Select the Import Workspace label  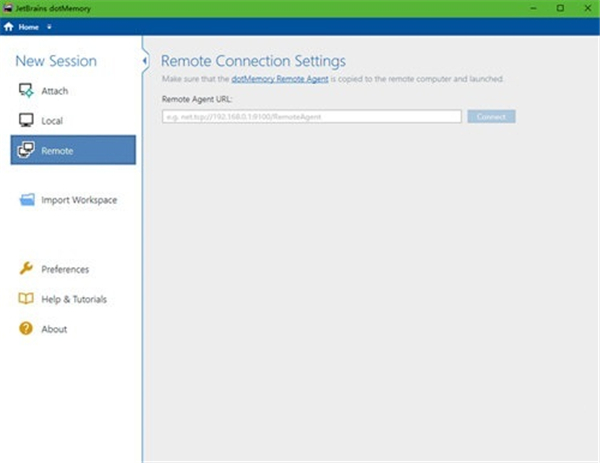79,200
